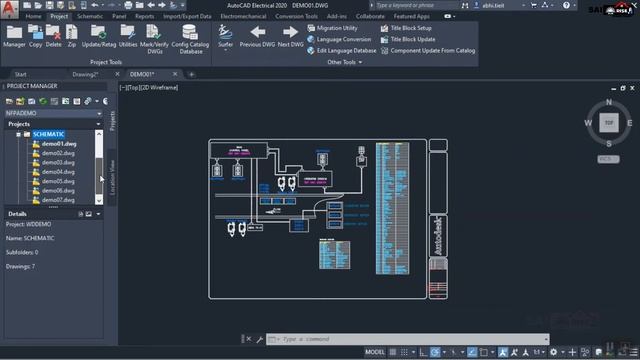Click the Delete project tool
The width and height of the screenshot is (640, 360).
coord(53,36)
